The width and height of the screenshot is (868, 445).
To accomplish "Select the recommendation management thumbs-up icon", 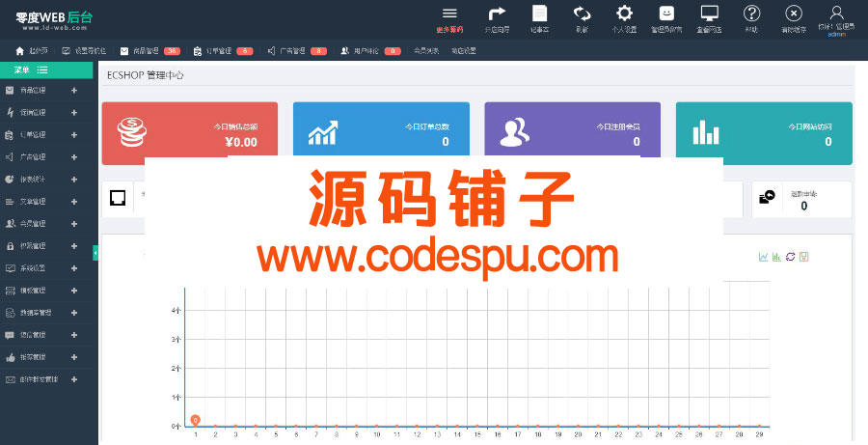I will (x=10, y=357).
